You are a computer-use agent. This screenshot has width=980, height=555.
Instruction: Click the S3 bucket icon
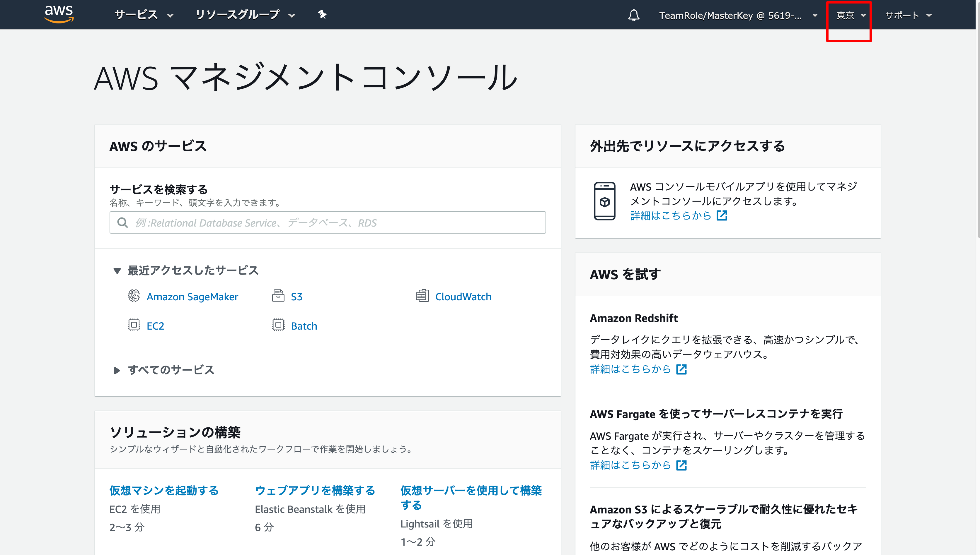pyautogui.click(x=278, y=296)
